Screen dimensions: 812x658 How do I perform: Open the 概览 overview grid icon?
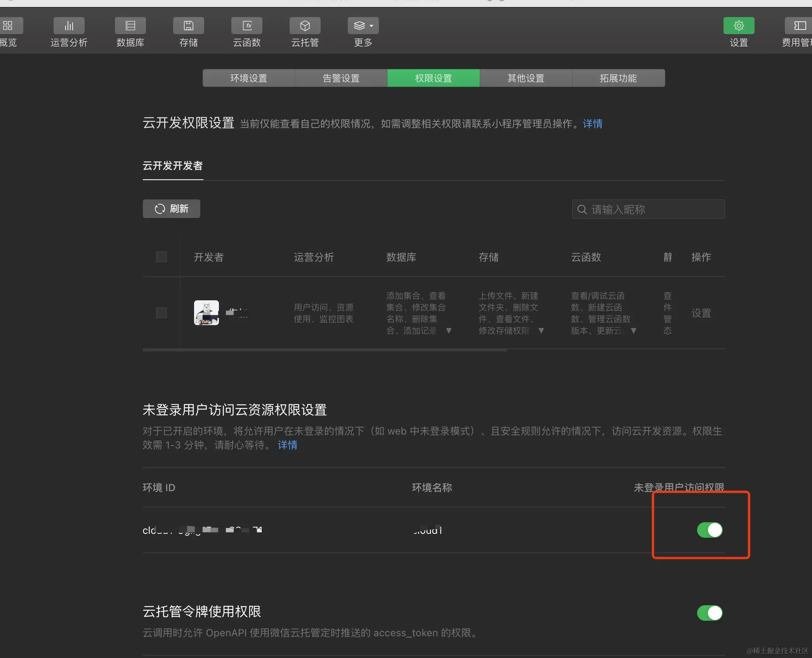coord(9,26)
